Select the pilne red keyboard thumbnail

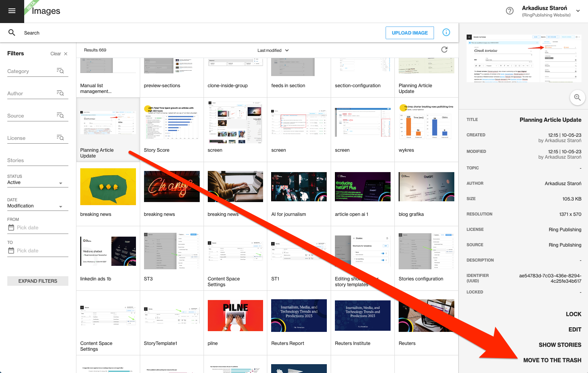(x=235, y=315)
